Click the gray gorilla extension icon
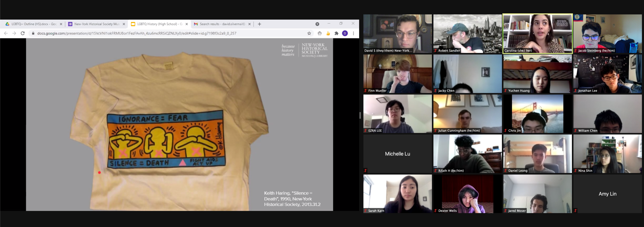Screen dimensions: 644x227 [x=320, y=33]
